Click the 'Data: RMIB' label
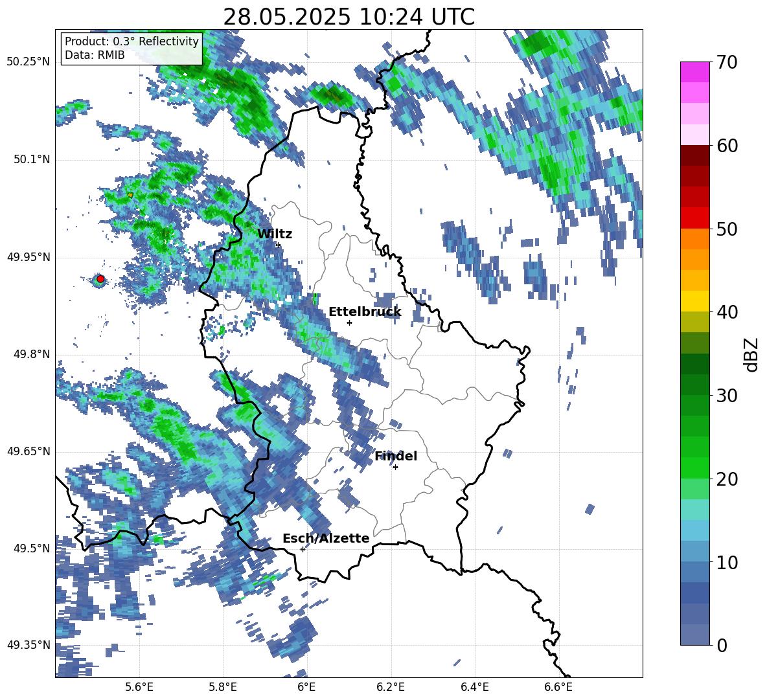This screenshot has width=767, height=700. tap(95, 55)
